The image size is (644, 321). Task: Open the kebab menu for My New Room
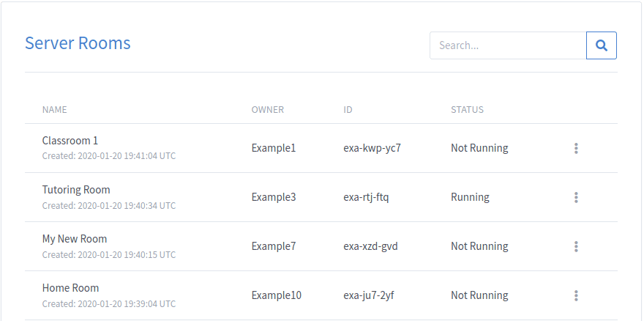(576, 246)
